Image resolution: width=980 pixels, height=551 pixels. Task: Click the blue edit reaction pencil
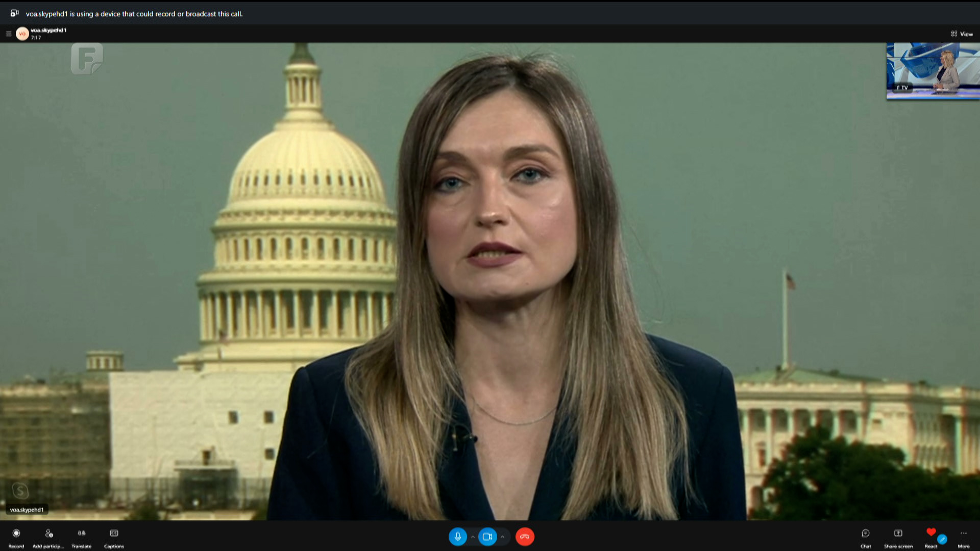pyautogui.click(x=942, y=539)
